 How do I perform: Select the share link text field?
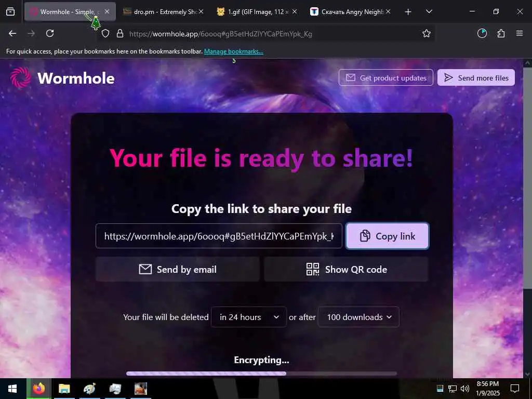point(219,236)
